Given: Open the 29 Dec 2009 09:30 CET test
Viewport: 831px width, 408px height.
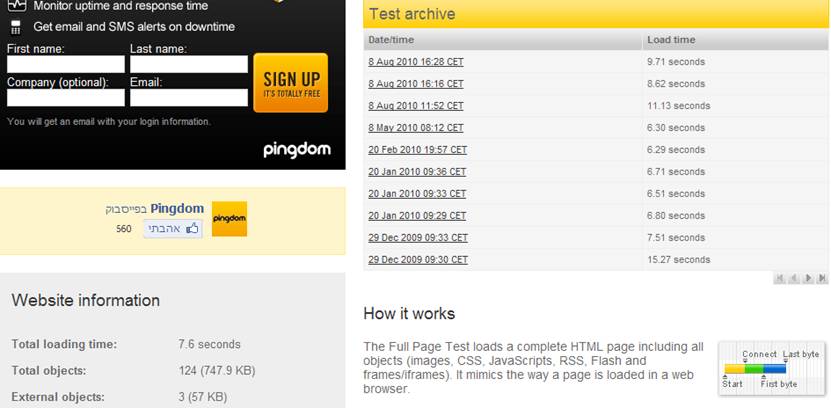Looking at the screenshot, I should [x=418, y=260].
